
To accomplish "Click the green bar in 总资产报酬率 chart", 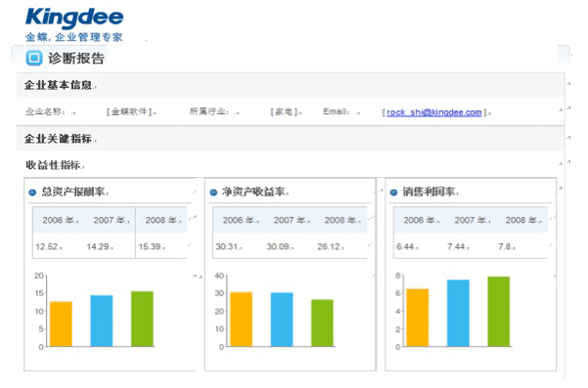I will (142, 319).
